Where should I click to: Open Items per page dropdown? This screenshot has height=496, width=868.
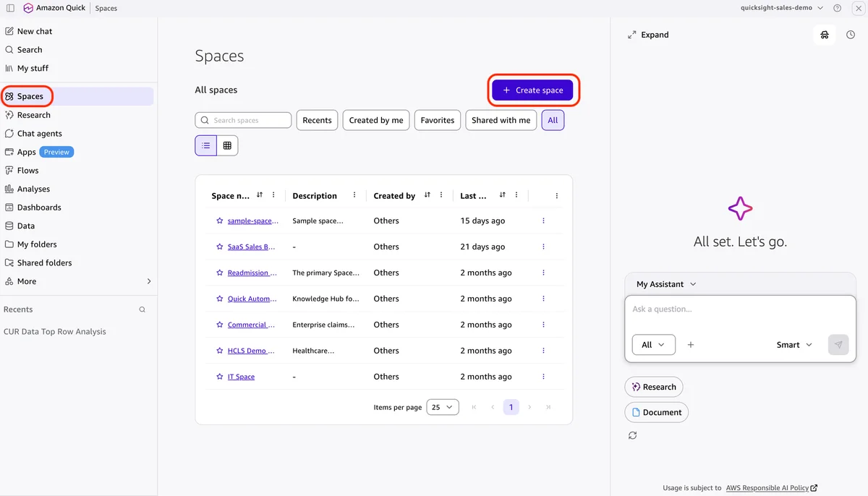pos(443,407)
